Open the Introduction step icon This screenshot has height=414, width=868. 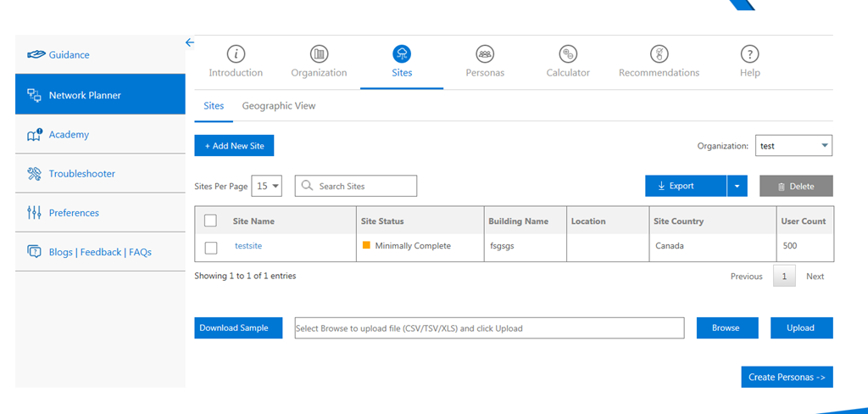236,54
